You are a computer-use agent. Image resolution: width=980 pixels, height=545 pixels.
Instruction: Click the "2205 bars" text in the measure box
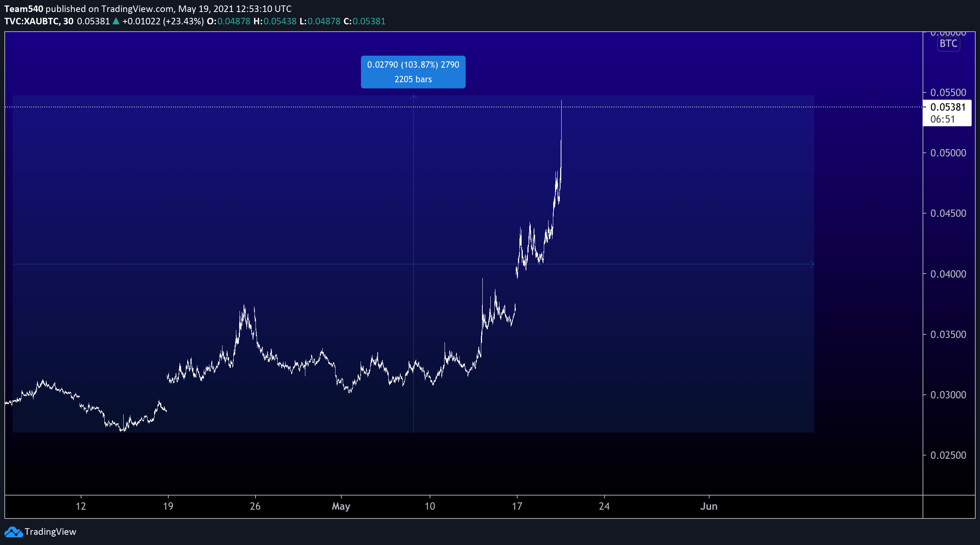point(413,79)
